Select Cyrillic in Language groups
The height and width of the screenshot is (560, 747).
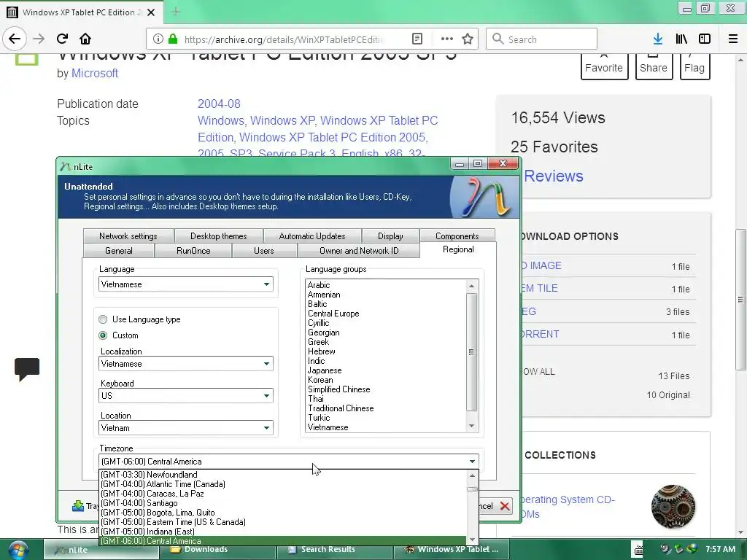pyautogui.click(x=318, y=323)
